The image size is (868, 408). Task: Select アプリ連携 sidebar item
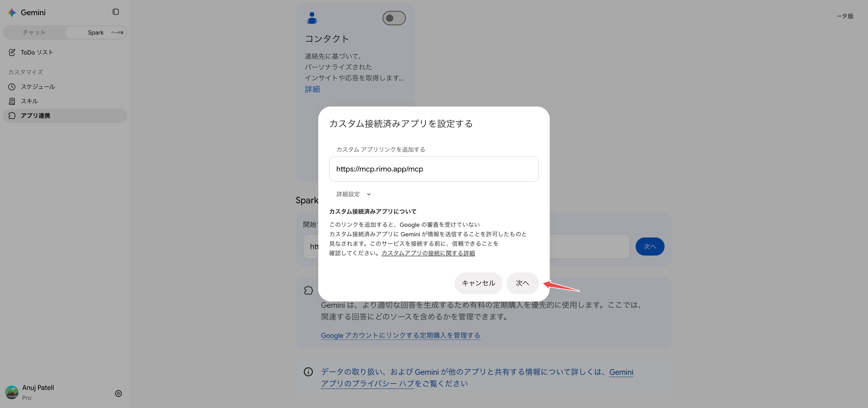click(x=65, y=116)
